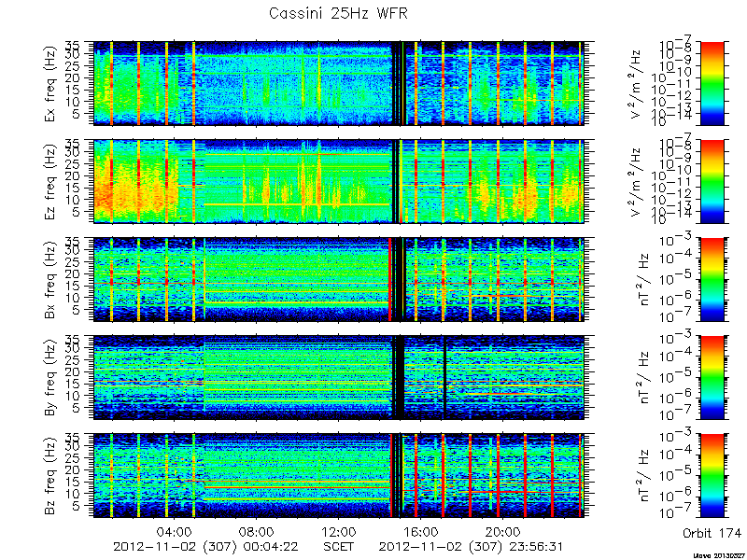This screenshot has height=560, width=747.
Task: Click the Ez panel color scale bar
Action: [712, 181]
